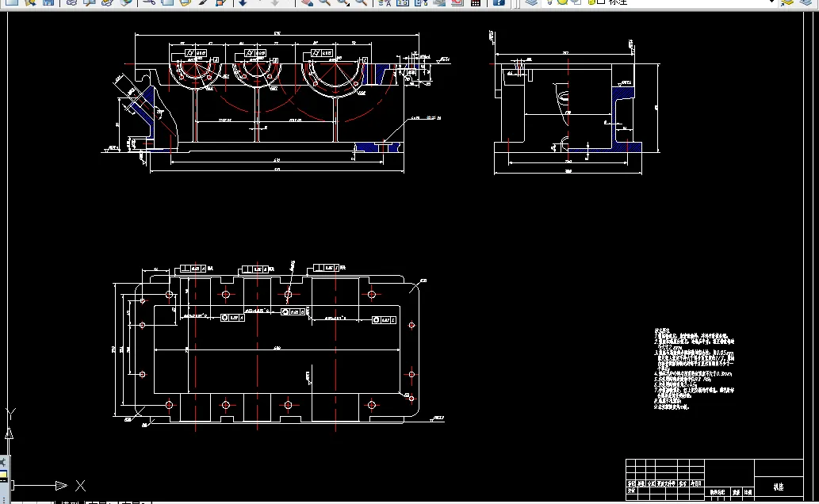Click the Open file folder icon
The height and width of the screenshot is (504, 819).
(x=30, y=2)
